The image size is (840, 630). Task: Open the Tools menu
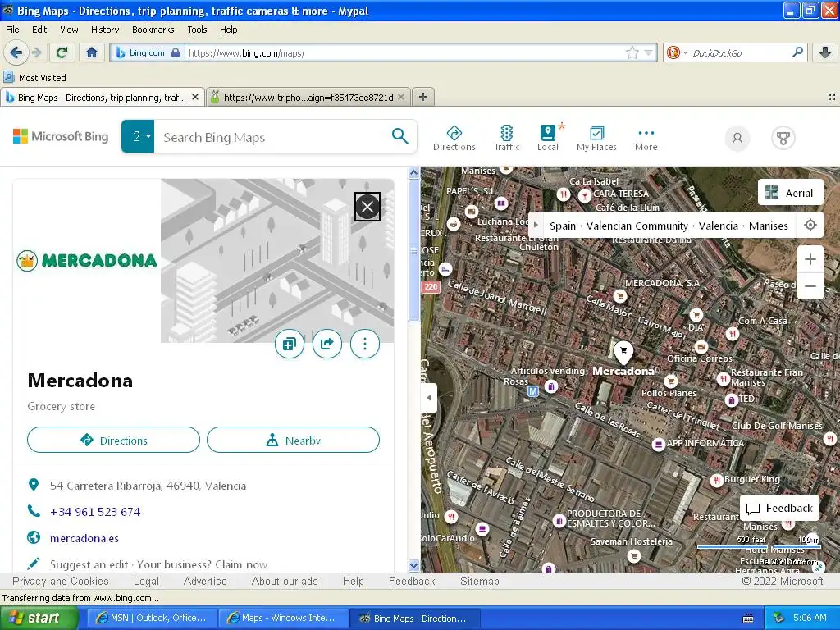(x=197, y=30)
